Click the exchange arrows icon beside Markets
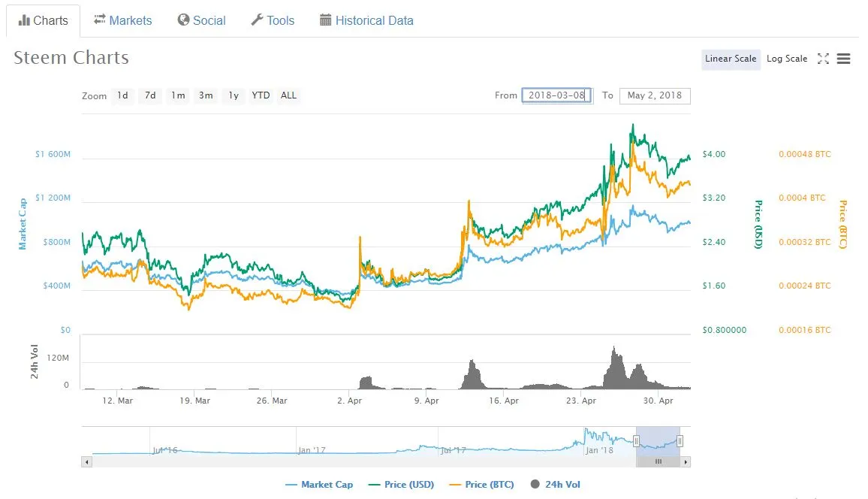 pyautogui.click(x=100, y=20)
